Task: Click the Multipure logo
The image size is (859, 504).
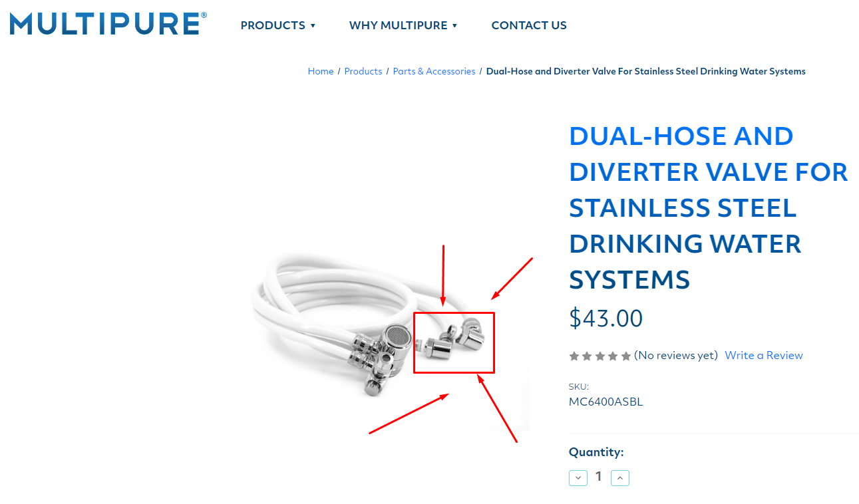Action: [108, 24]
